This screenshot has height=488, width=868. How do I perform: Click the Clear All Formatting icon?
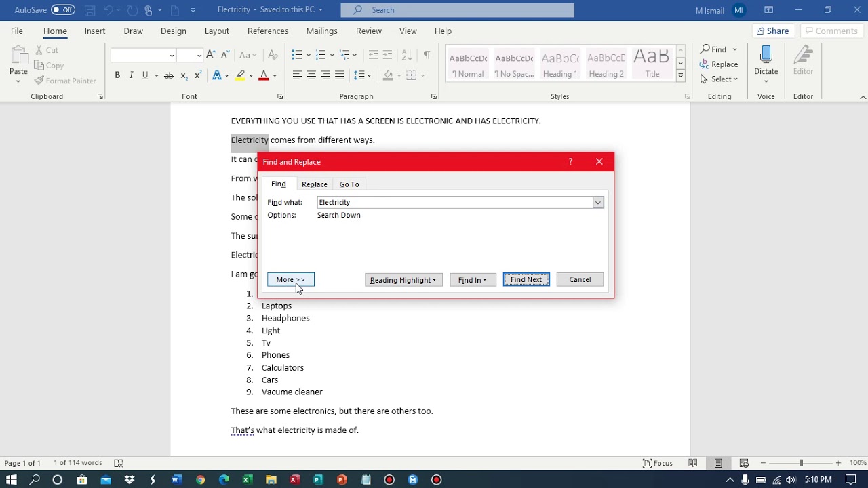[x=273, y=55]
